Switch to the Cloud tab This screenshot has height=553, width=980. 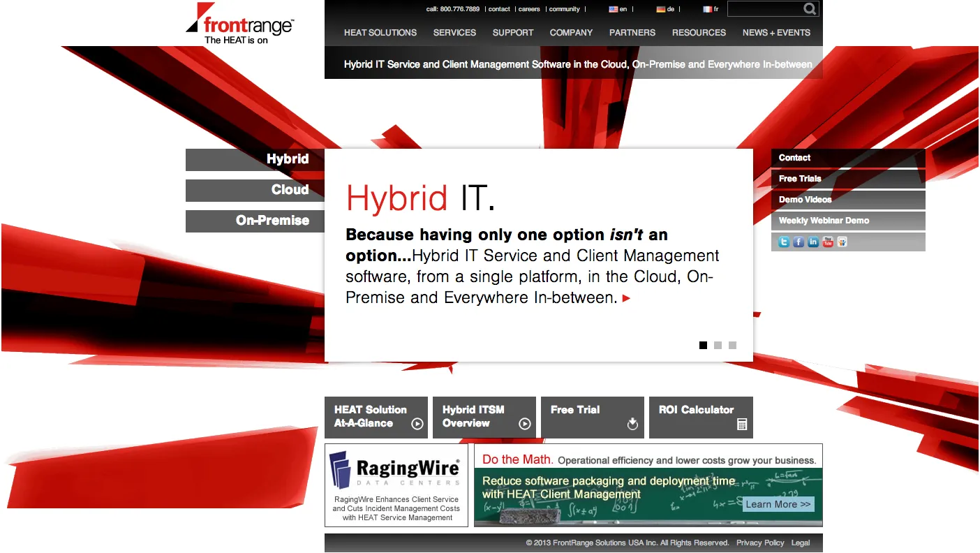[255, 191]
